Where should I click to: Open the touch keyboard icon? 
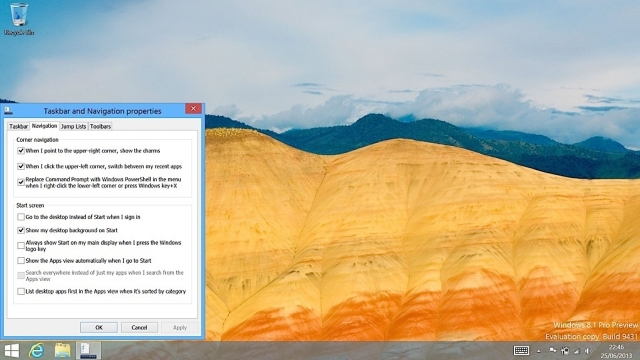[x=521, y=351]
